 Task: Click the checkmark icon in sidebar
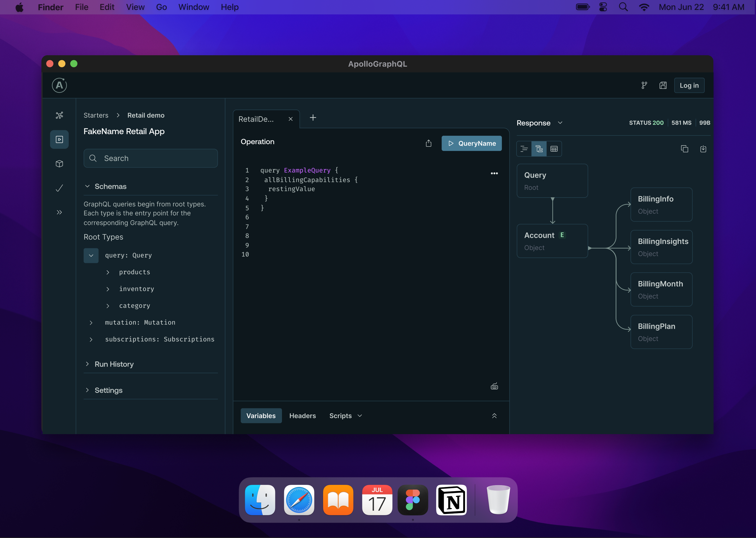coord(59,188)
